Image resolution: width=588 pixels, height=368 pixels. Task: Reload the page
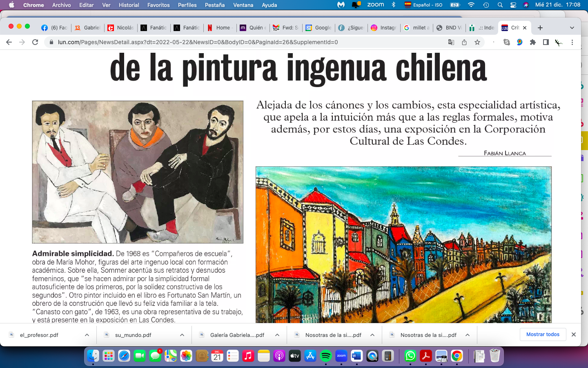35,42
